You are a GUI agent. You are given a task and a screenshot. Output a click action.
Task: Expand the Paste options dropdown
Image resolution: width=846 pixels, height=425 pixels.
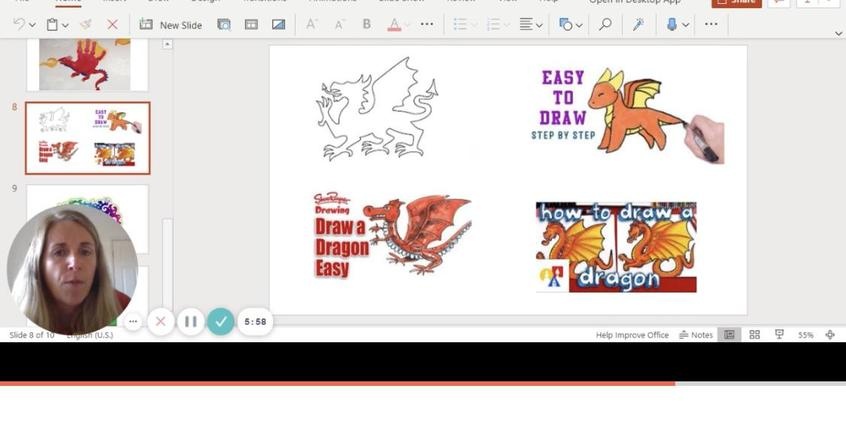point(65,25)
